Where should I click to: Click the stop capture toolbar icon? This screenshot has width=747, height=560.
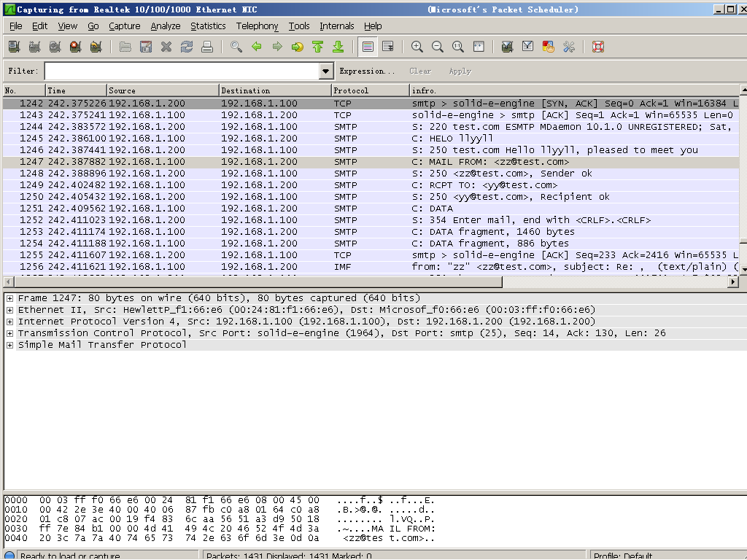(x=75, y=47)
